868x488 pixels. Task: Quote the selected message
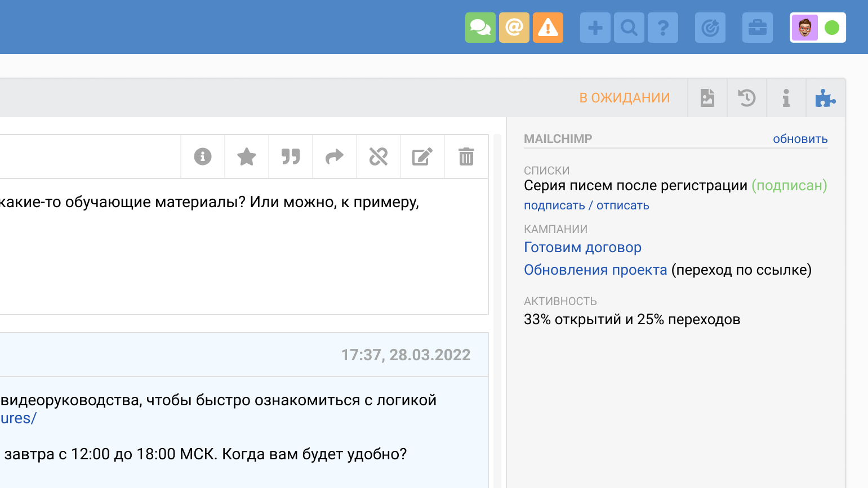tap(290, 156)
